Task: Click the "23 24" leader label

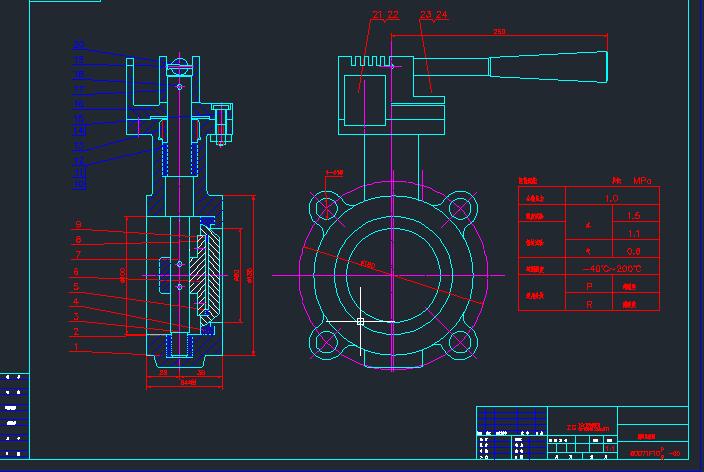Action: (x=434, y=15)
